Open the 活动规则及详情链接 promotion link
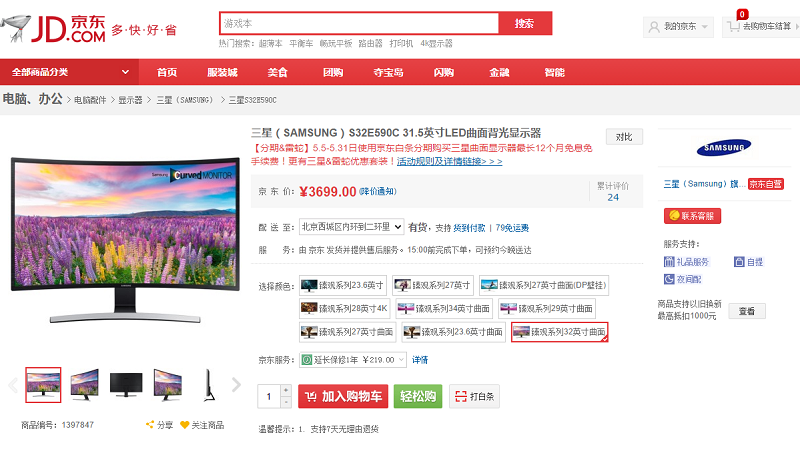 tap(449, 162)
